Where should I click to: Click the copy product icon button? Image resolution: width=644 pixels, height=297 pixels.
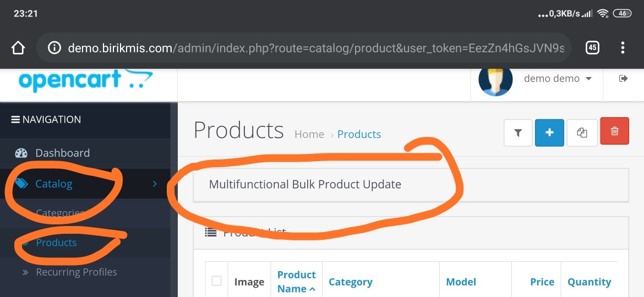pyautogui.click(x=582, y=133)
